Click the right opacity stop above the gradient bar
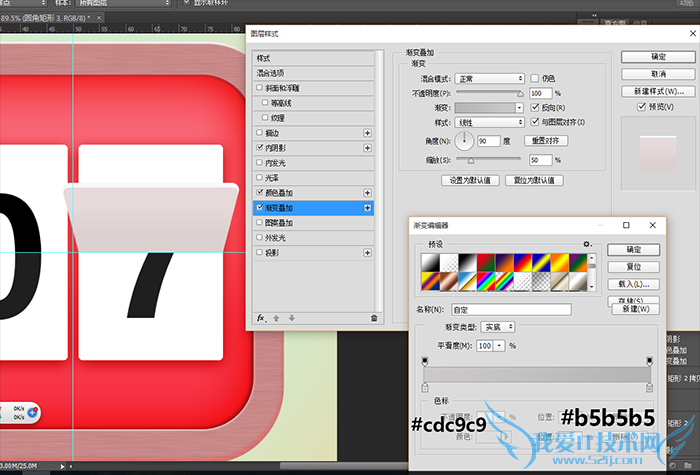 (649, 360)
